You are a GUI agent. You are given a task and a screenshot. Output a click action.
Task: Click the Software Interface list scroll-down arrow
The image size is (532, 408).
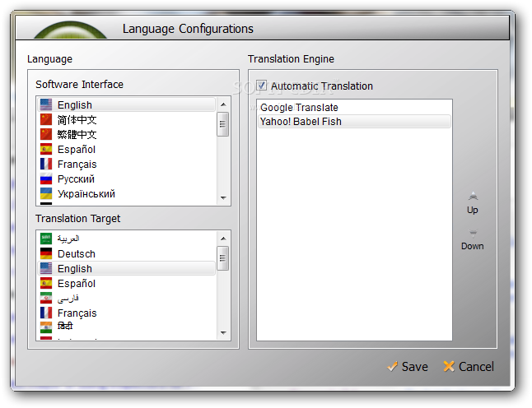223,198
